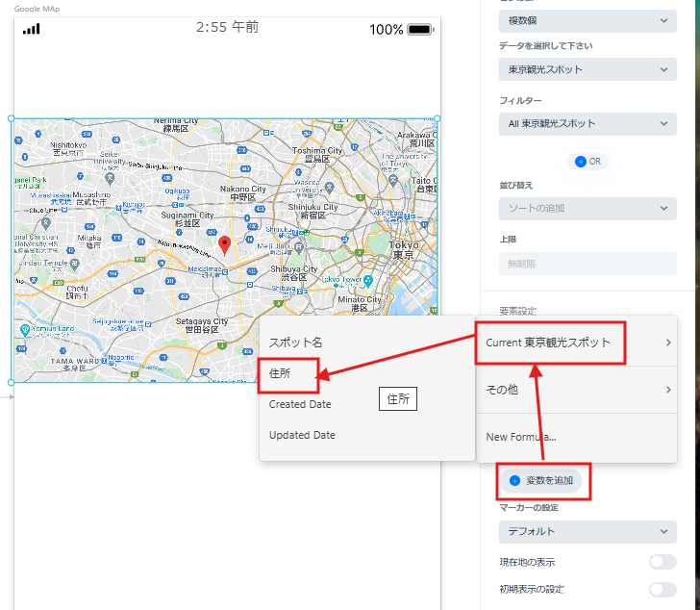The image size is (700, 610).
Task: Click the Yomiuri Land map marker
Action: (x=25, y=330)
